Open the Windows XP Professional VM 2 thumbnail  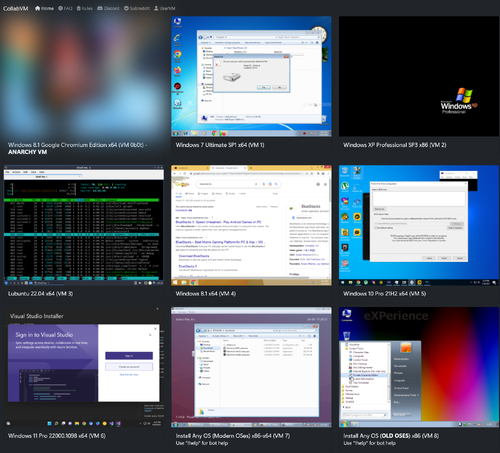click(419, 76)
